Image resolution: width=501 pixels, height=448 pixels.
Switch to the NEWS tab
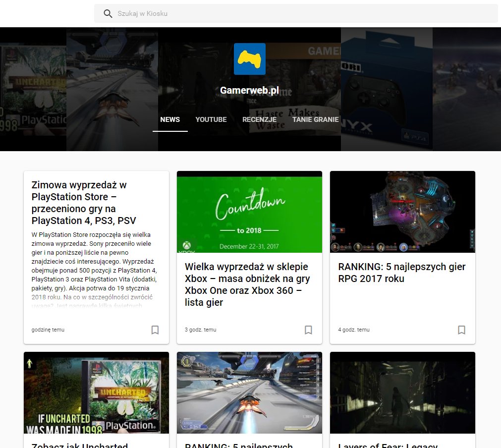pyautogui.click(x=170, y=119)
